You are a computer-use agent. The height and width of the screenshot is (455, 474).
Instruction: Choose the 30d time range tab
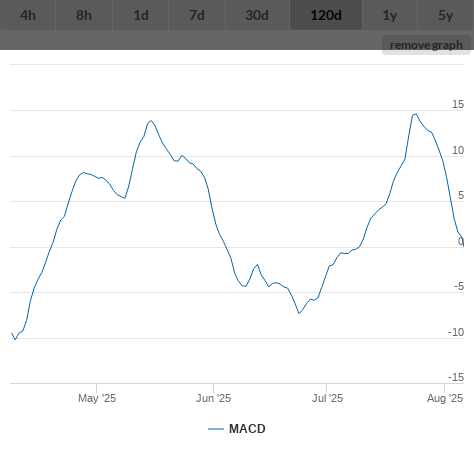257,15
